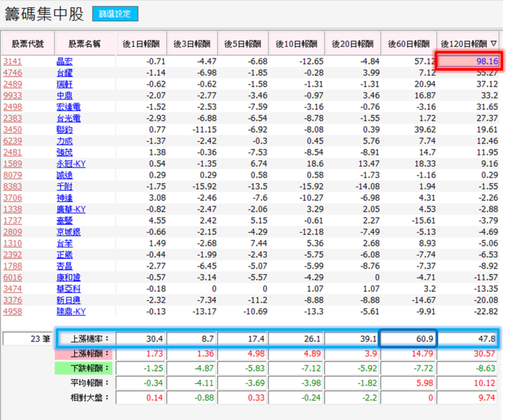Open stock code 8383 link
Screen dimensions: 508x420
(x=12, y=186)
